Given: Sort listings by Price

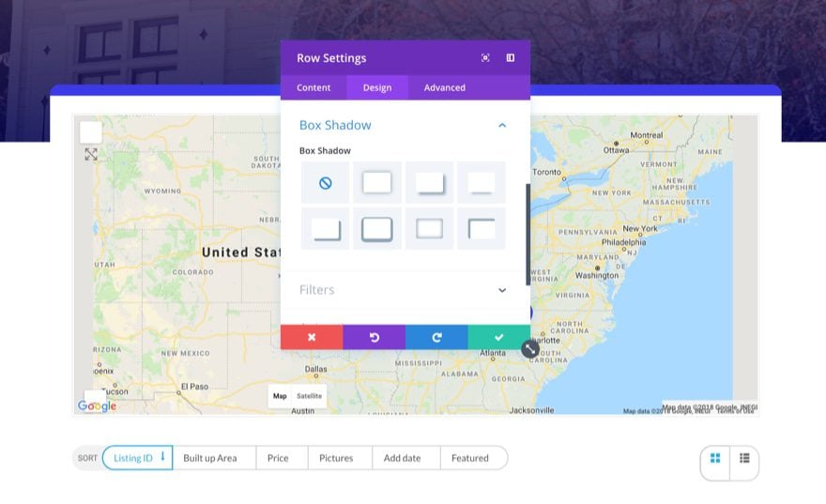Looking at the screenshot, I should tap(278, 458).
